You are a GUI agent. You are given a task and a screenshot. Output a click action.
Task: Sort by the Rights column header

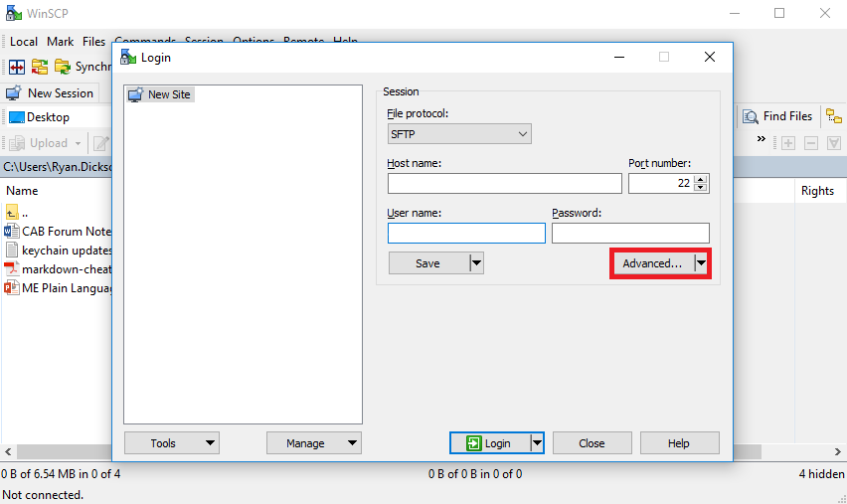click(817, 191)
